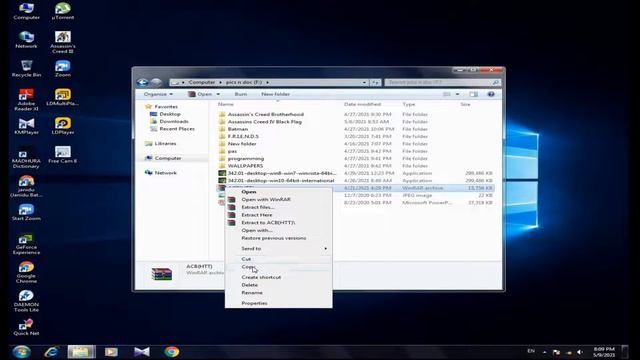
Task: Open KMPlayer desktop shortcut
Action: [x=27, y=126]
